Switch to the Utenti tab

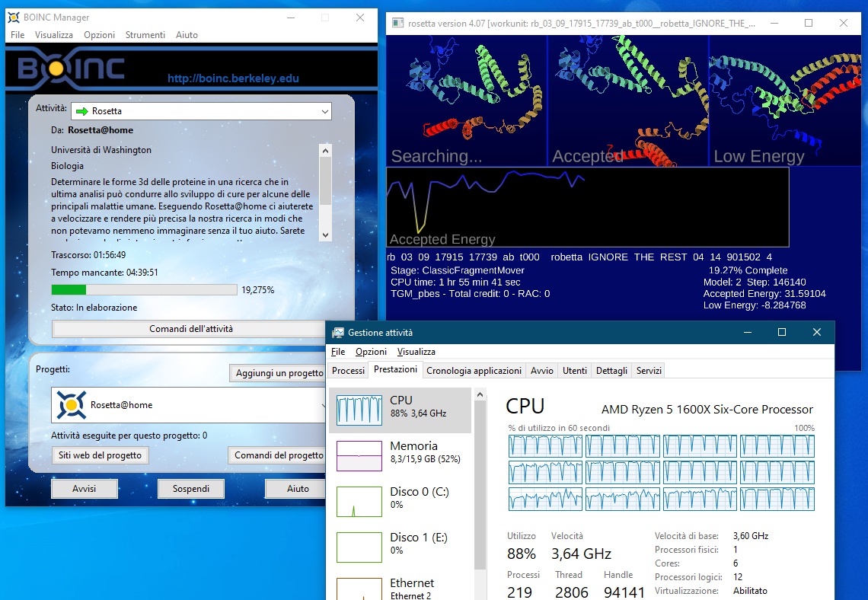click(x=575, y=371)
